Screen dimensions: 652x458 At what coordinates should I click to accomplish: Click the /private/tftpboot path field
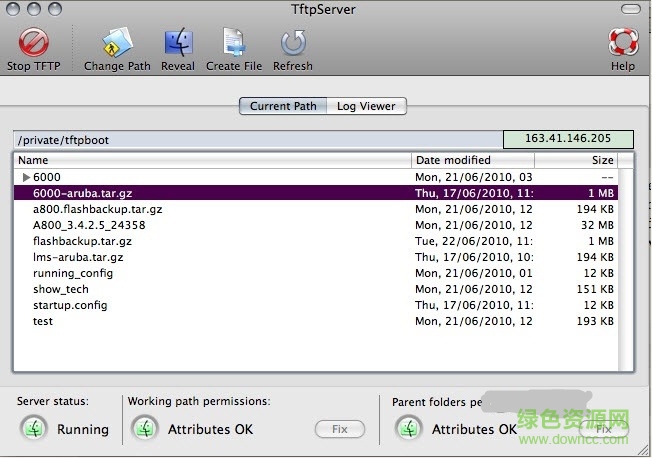256,140
